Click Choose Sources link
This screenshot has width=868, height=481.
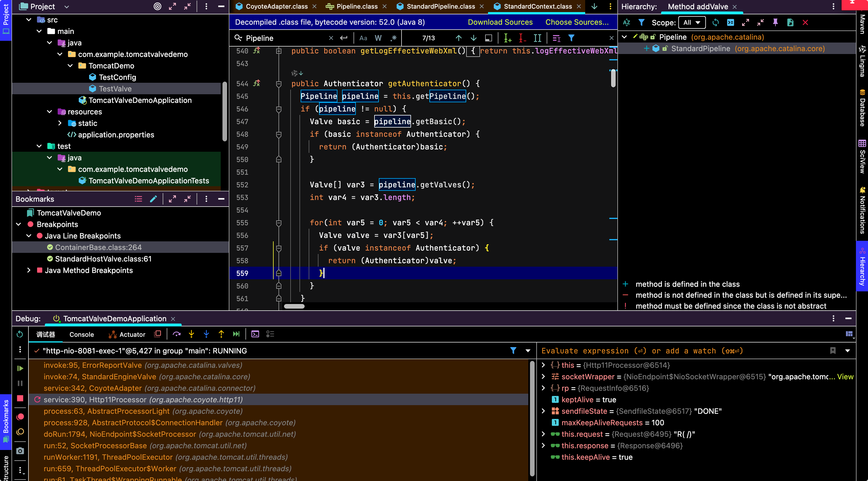577,22
